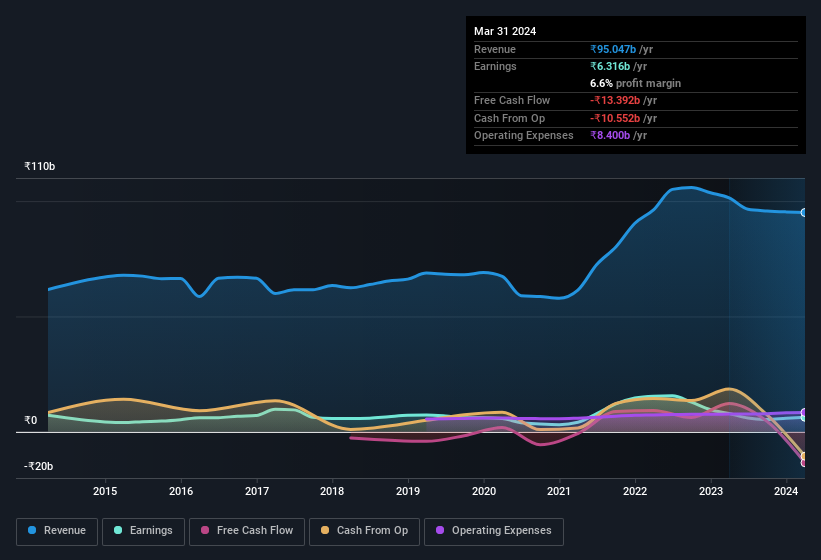Click the Revenue line's end marker dot
Screen dimensions: 821x560
[804, 213]
